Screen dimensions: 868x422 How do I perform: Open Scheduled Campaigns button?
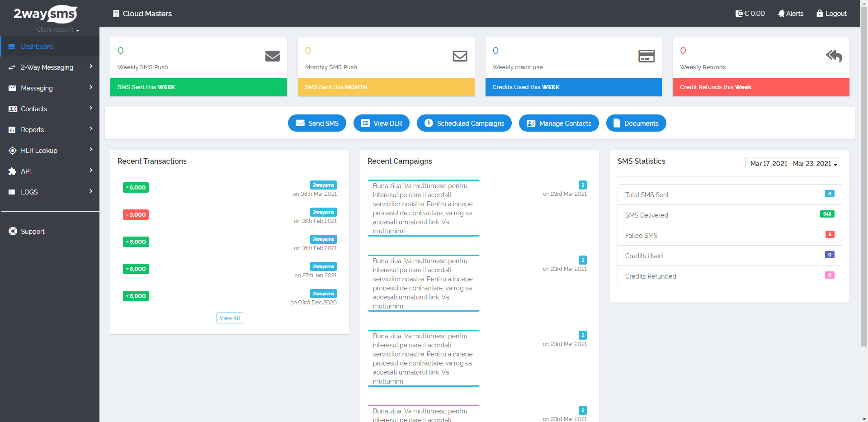[464, 123]
